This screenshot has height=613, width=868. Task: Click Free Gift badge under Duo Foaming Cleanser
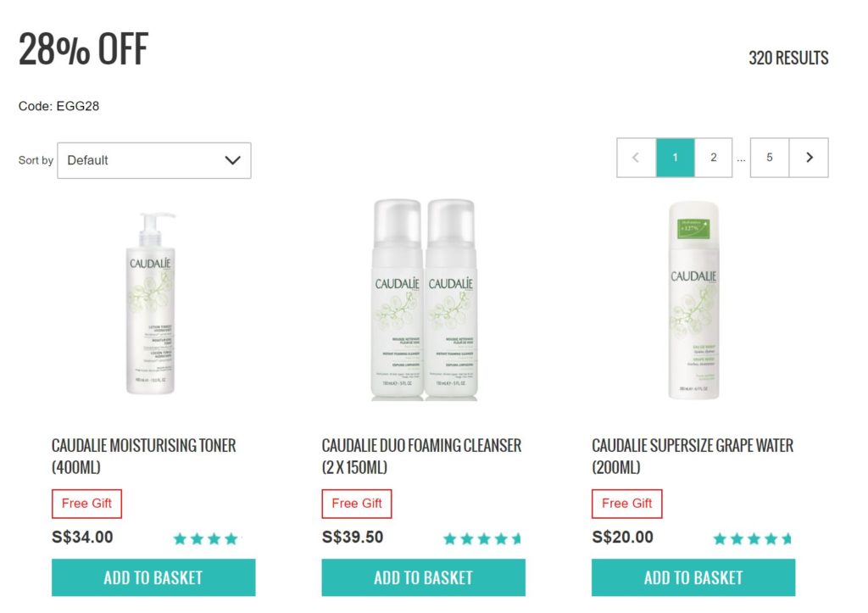pyautogui.click(x=357, y=504)
